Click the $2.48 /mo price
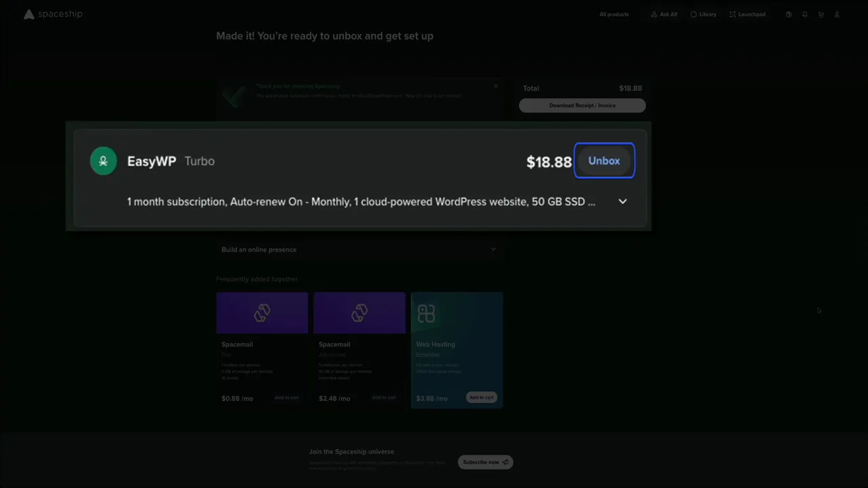Viewport: 868px width, 488px height. point(334,399)
